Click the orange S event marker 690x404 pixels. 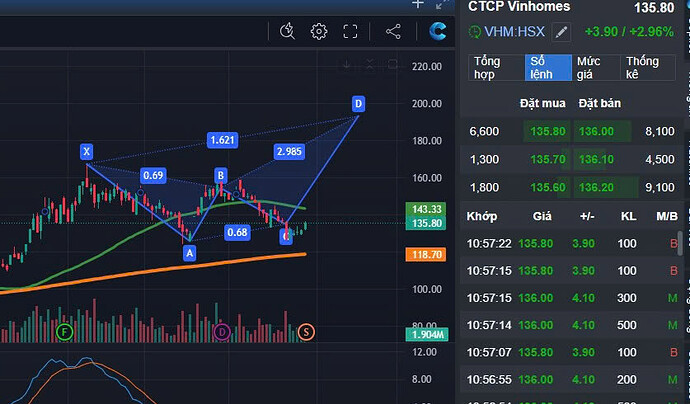pyautogui.click(x=306, y=332)
